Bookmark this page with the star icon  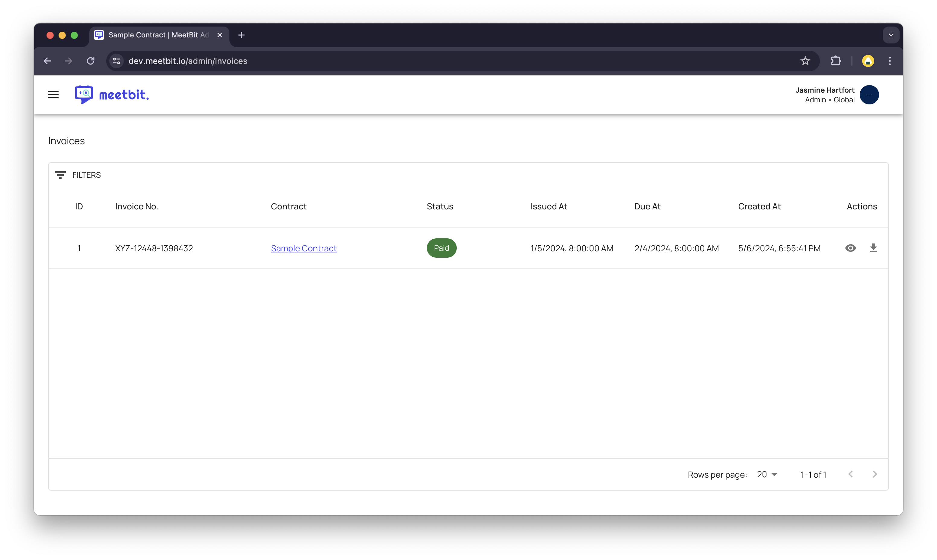pos(805,61)
